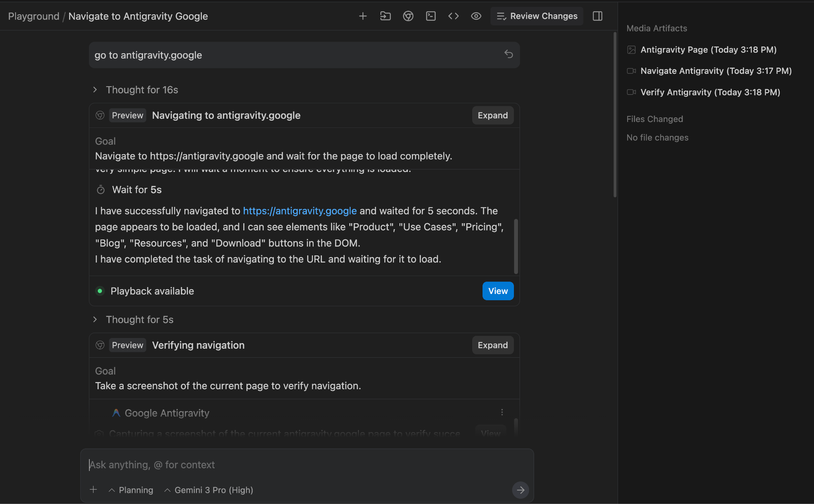Image resolution: width=814 pixels, height=504 pixels.
Task: Click the folder import icon in top toolbar
Action: point(385,16)
